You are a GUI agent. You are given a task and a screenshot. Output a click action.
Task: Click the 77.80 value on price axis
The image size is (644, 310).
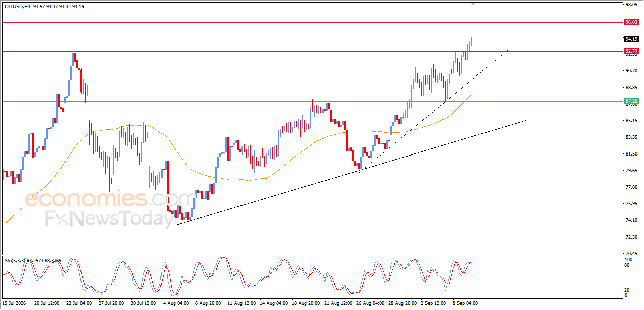tap(631, 187)
